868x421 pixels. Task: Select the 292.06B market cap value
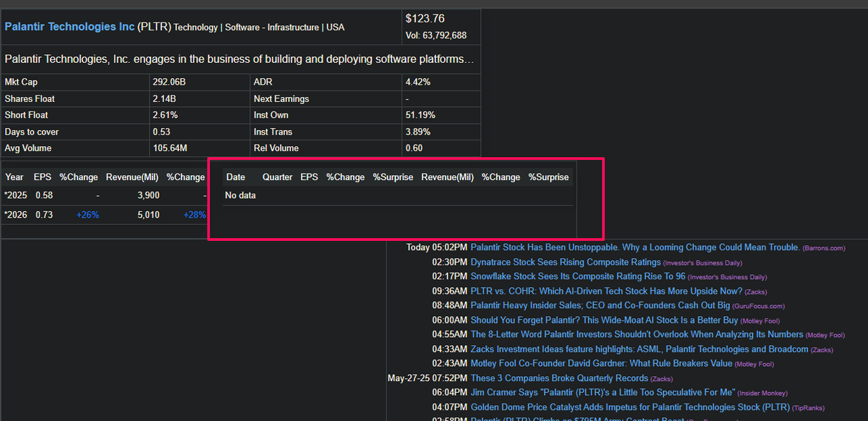(x=169, y=82)
